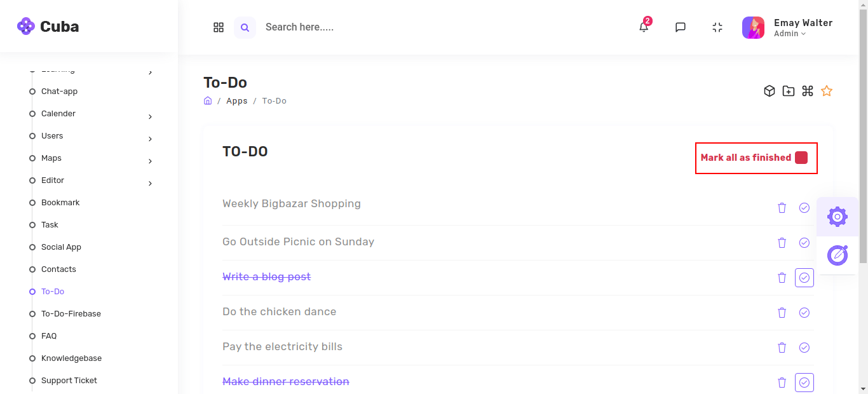
Task: Click the orange star bookmark icon
Action: 827,91
